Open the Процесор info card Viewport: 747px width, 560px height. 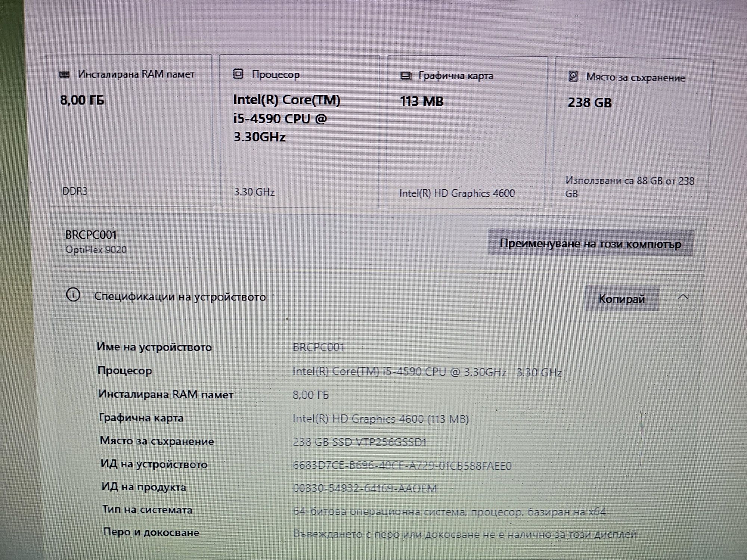coord(300,131)
